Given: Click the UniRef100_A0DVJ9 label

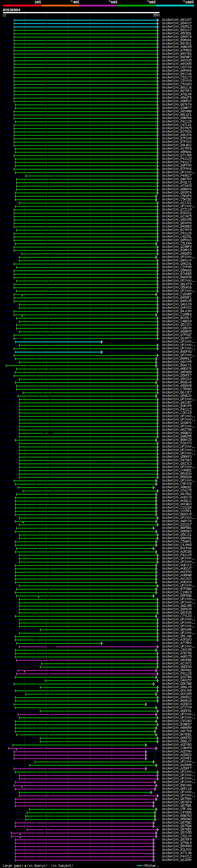Looking at the screenshot, I should pyautogui.click(x=177, y=497).
